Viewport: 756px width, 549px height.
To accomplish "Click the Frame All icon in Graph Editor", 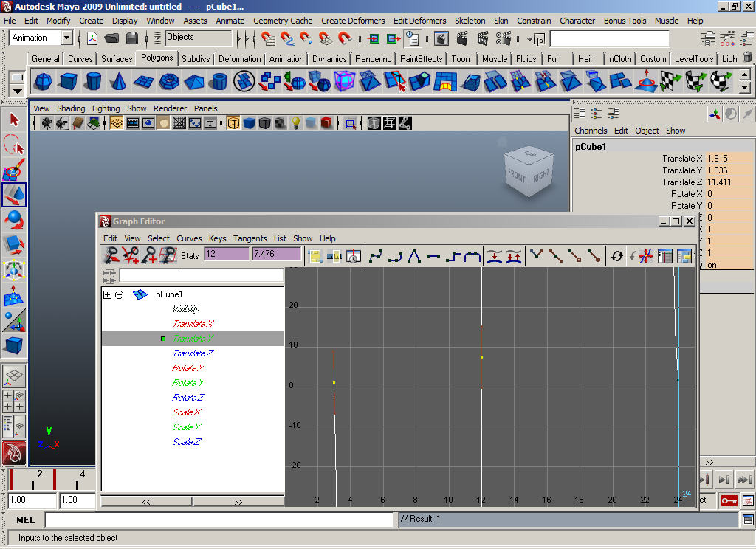I will 315,256.
